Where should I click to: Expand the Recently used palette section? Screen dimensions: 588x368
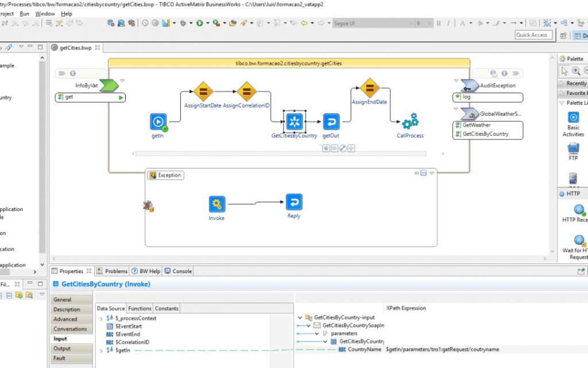coord(562,83)
